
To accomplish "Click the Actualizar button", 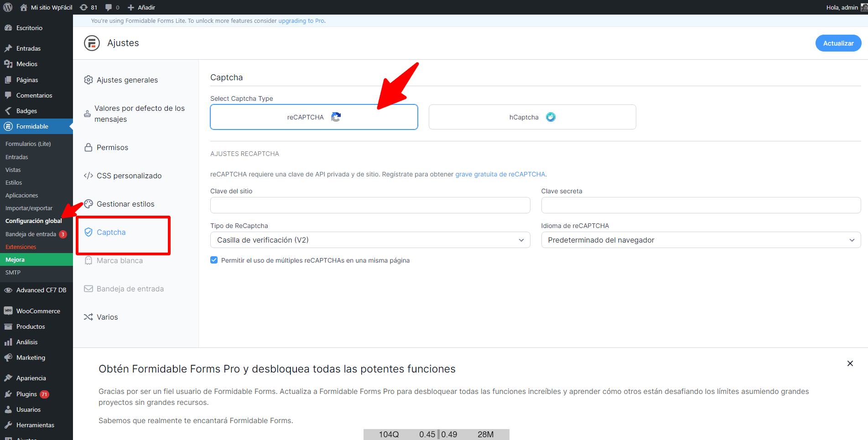I will pyautogui.click(x=838, y=43).
